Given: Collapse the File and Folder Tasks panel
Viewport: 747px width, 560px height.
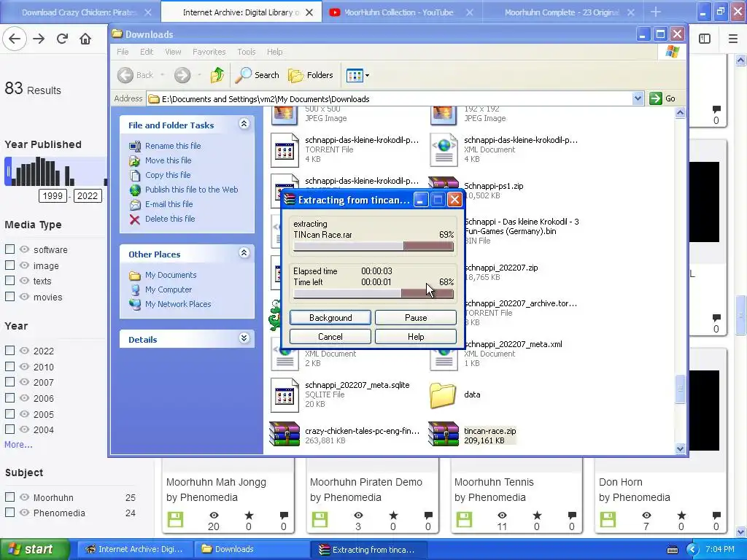Looking at the screenshot, I should (x=244, y=124).
